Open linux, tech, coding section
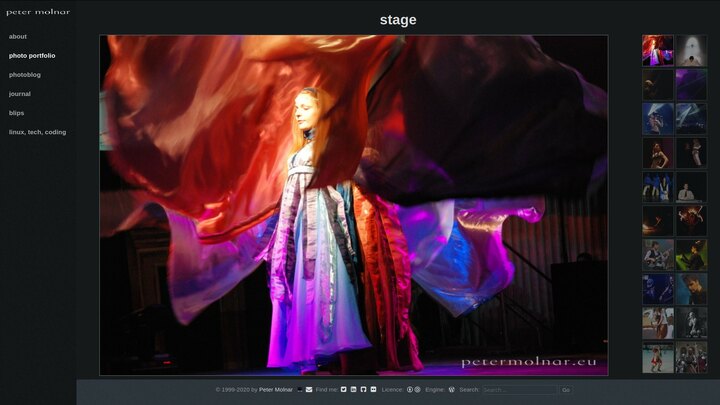Viewport: 720px width, 405px height. 37,132
